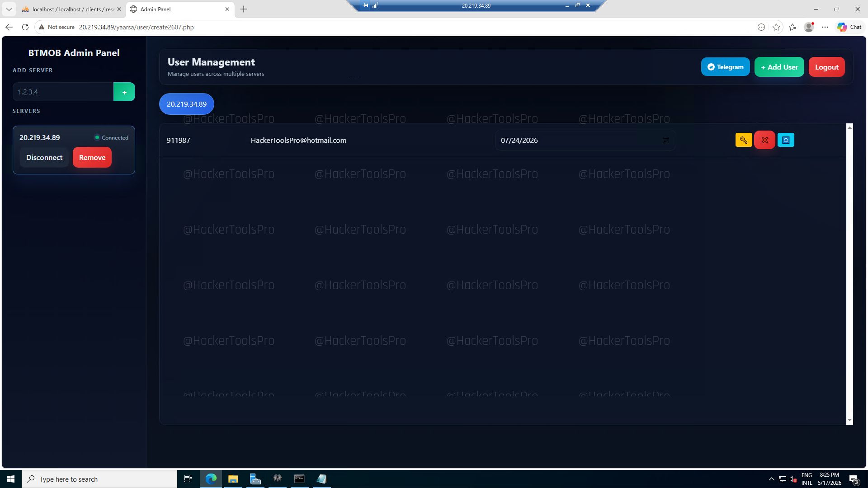868x488 pixels.
Task: Click the Connected status label in the server card
Action: coord(111,138)
